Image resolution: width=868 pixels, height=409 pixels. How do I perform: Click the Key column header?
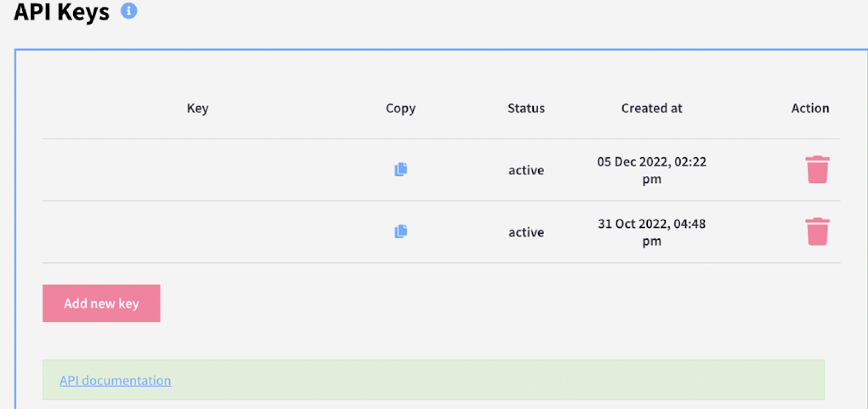[197, 108]
